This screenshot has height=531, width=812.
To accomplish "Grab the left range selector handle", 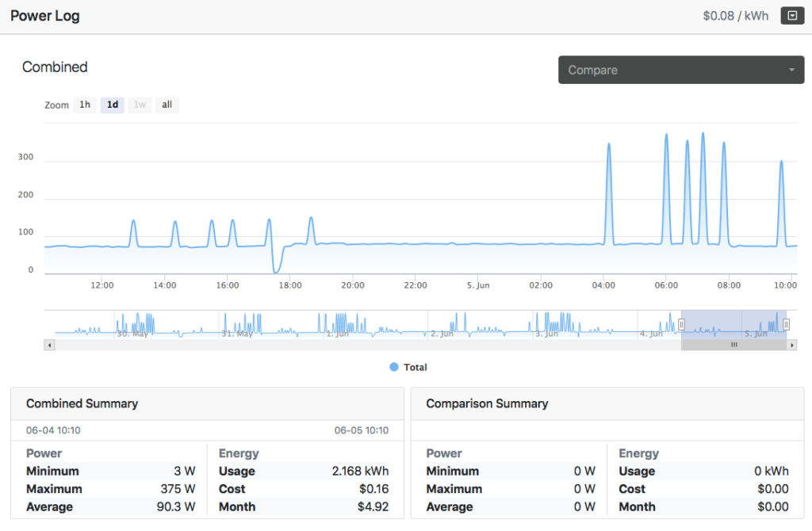I will (681, 324).
